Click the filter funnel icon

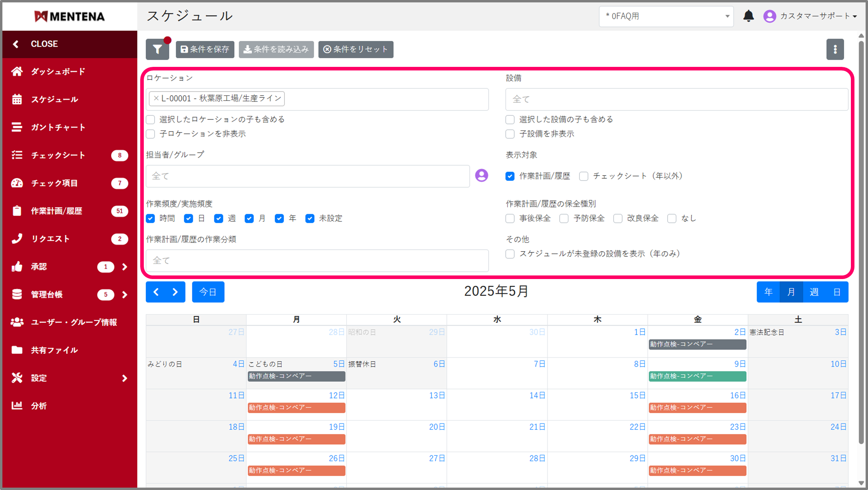[157, 49]
